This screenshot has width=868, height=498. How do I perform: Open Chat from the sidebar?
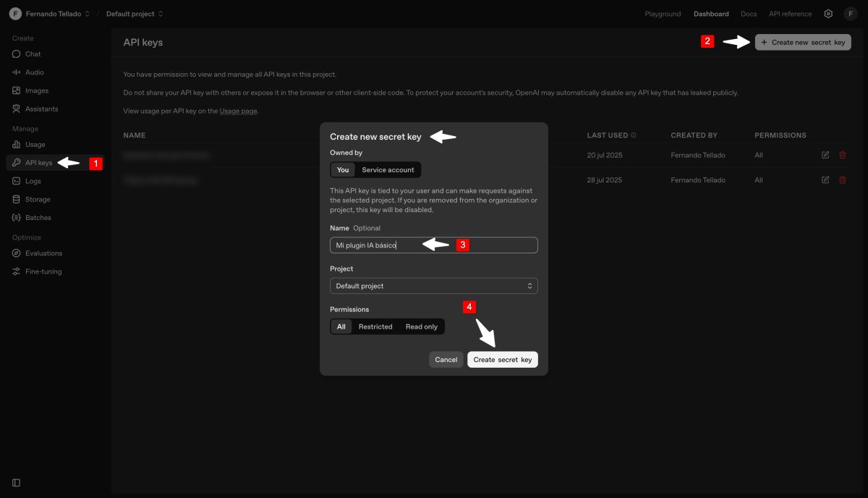[x=33, y=54]
